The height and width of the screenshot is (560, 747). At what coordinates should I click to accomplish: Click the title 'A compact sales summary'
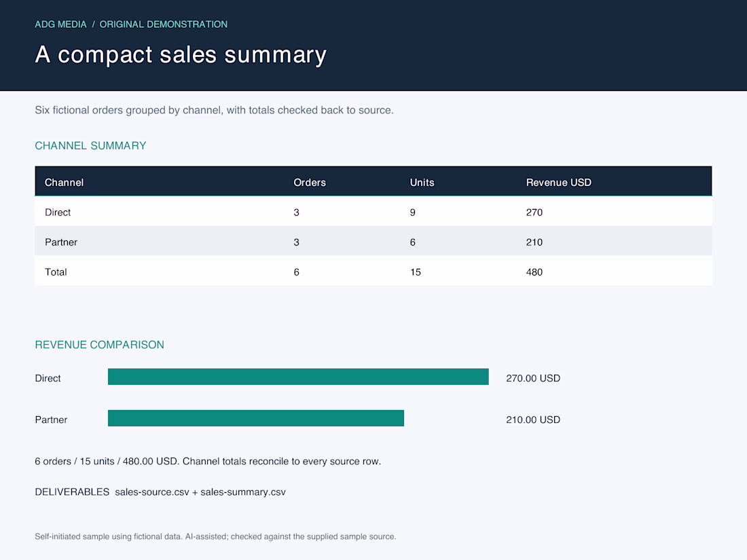181,55
